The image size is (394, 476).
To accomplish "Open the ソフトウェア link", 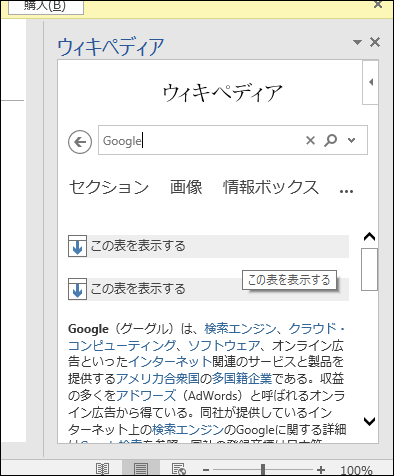I will pos(224,346).
